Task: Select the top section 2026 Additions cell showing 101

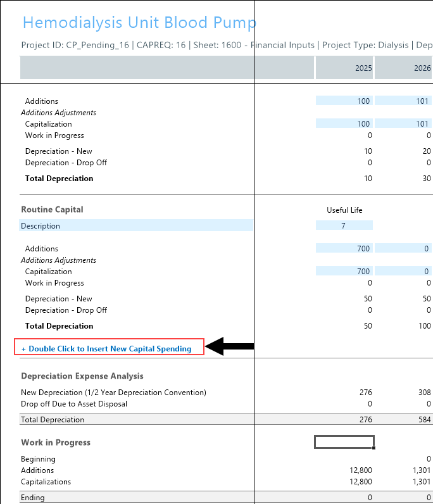Action: point(404,101)
